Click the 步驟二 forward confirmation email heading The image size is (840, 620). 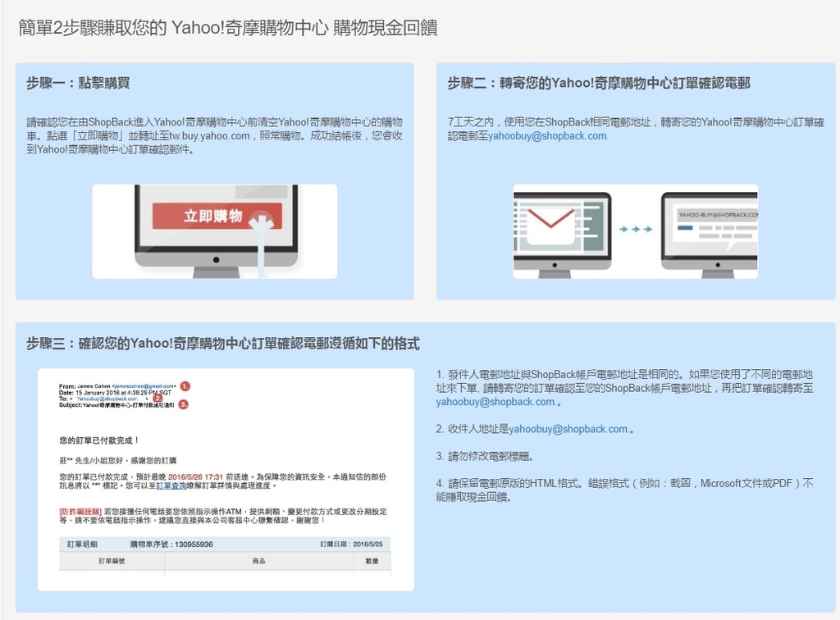598,83
